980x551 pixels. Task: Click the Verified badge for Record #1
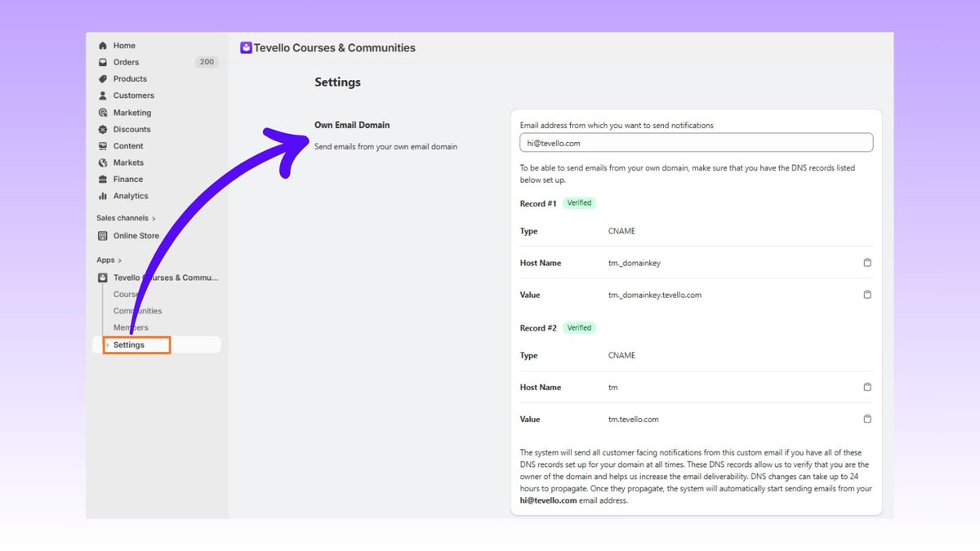tap(579, 203)
